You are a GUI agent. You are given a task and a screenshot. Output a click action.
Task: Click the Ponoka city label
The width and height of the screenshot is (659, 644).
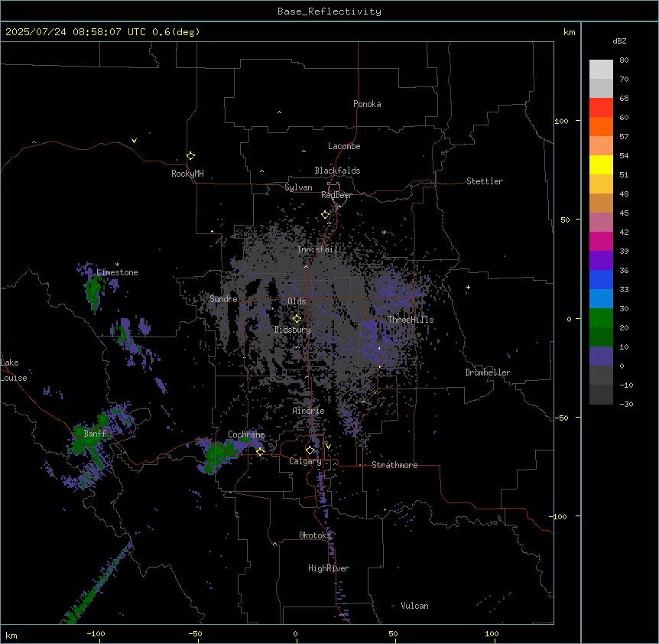coord(367,104)
